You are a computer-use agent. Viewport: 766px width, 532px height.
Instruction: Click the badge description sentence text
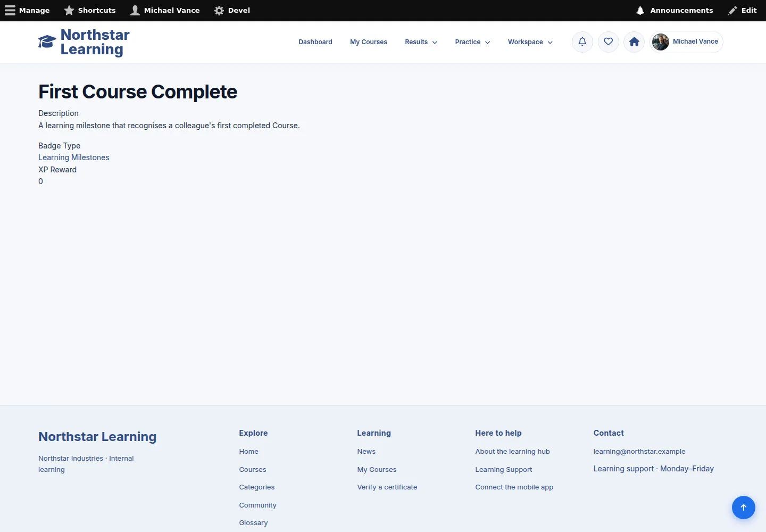[x=169, y=126]
